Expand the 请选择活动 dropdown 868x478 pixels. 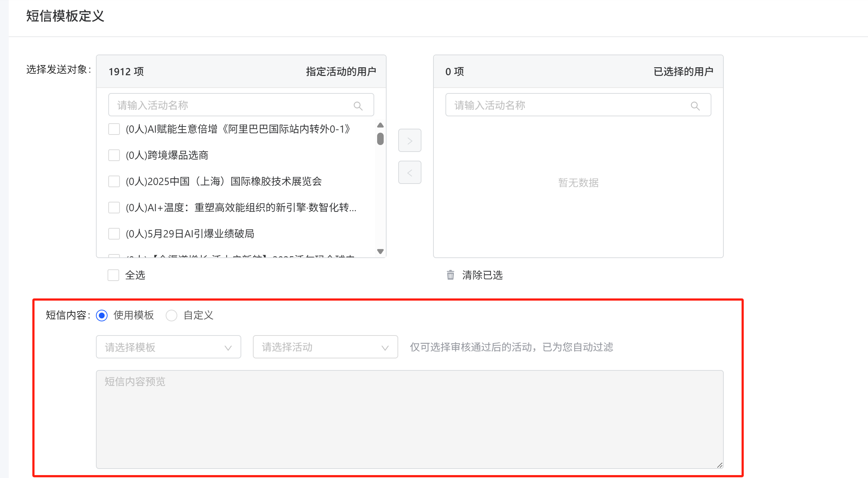pos(325,347)
